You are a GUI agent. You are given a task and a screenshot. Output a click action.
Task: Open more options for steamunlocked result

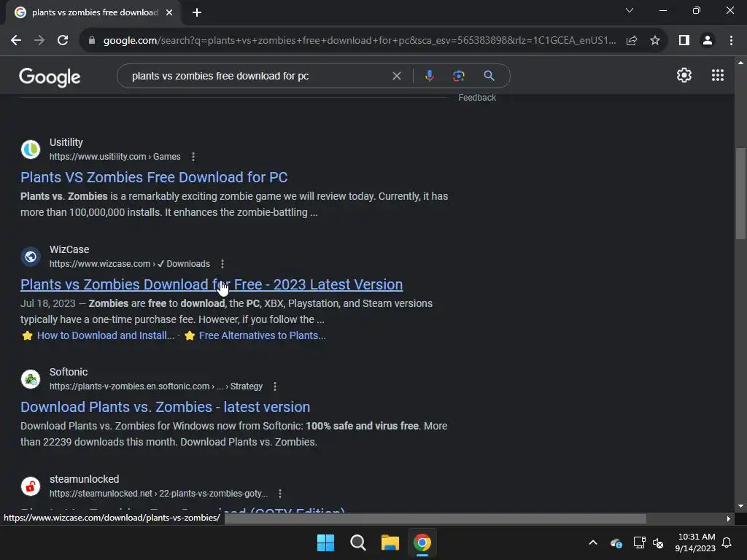[x=280, y=494]
